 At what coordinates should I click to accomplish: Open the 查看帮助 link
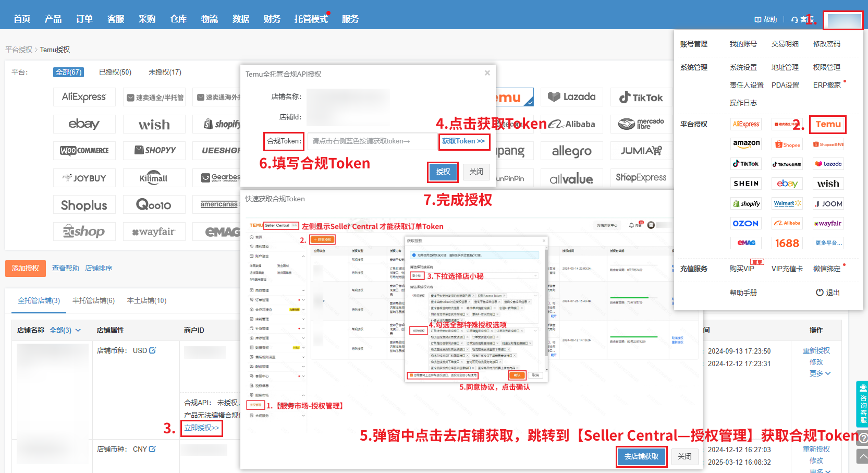[66, 269]
